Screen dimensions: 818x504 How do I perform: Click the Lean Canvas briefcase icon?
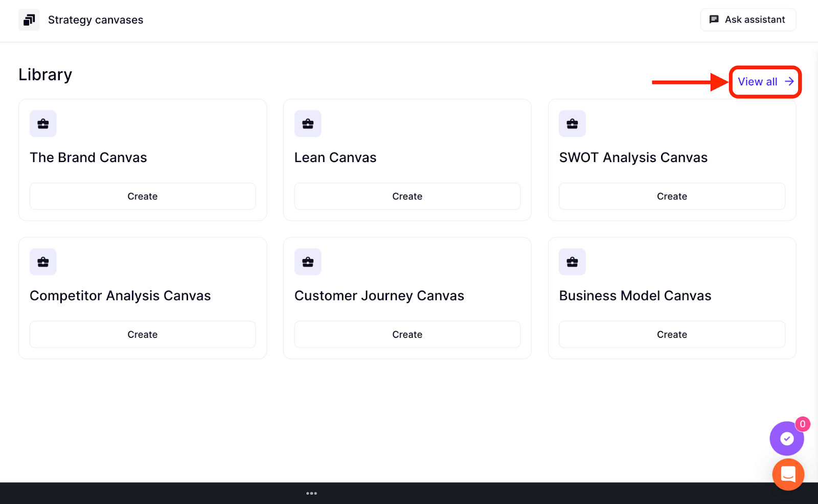pyautogui.click(x=308, y=124)
